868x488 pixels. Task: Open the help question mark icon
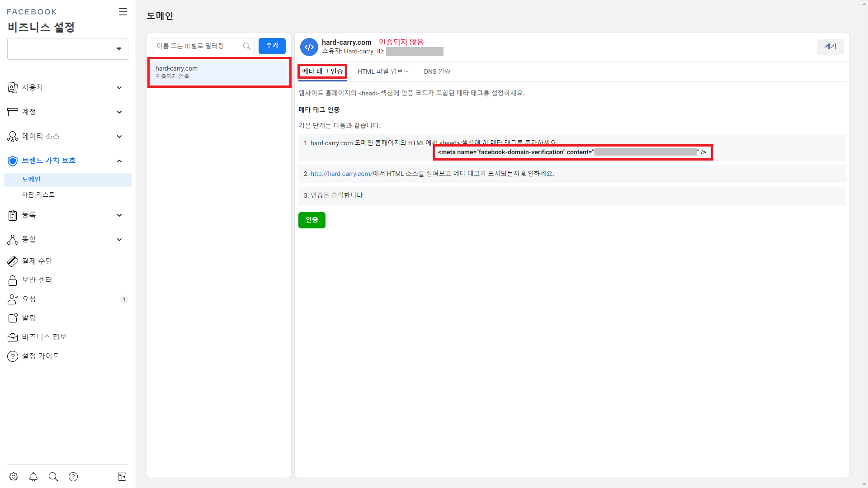73,477
